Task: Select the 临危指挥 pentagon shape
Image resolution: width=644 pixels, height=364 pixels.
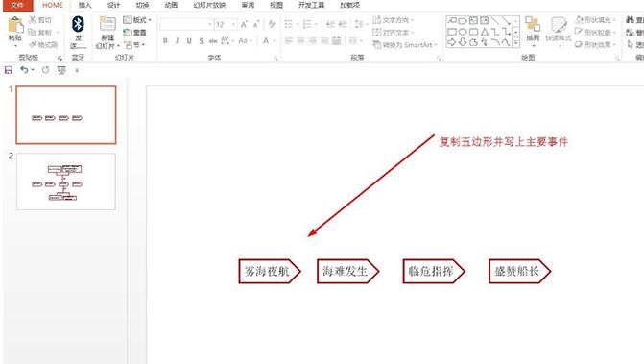Action: click(x=434, y=271)
